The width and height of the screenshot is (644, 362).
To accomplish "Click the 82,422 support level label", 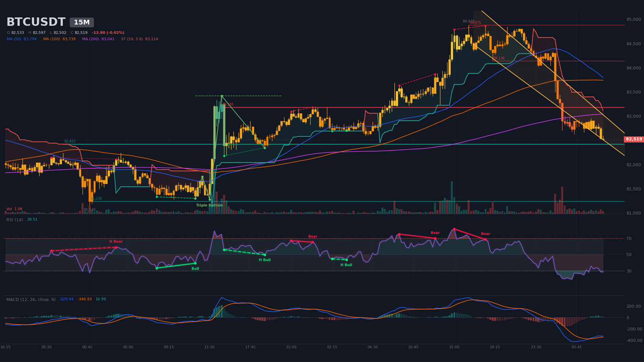I will (70, 142).
